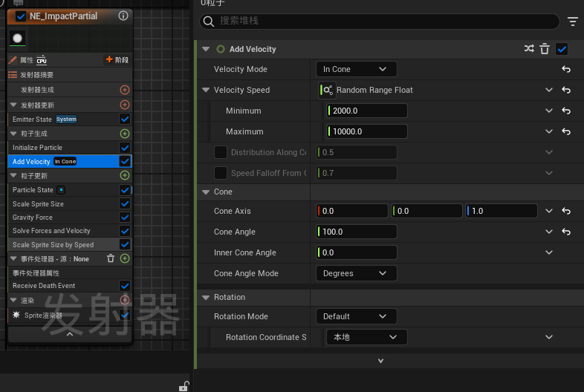
Task: Delete the event handler with trash icon
Action: (x=111, y=258)
